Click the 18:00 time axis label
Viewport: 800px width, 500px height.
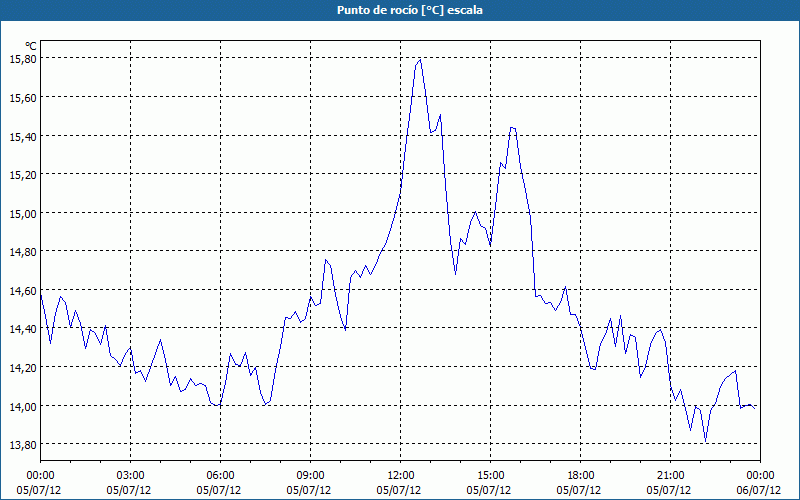(580, 476)
